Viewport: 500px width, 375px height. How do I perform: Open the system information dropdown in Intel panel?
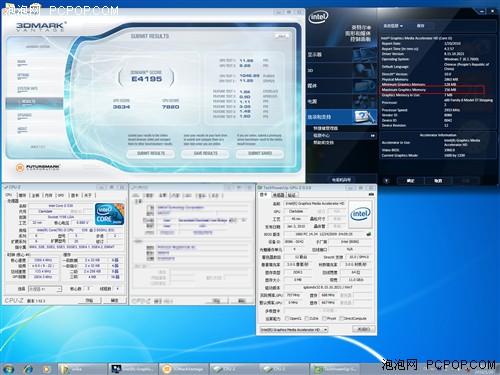click(x=393, y=26)
